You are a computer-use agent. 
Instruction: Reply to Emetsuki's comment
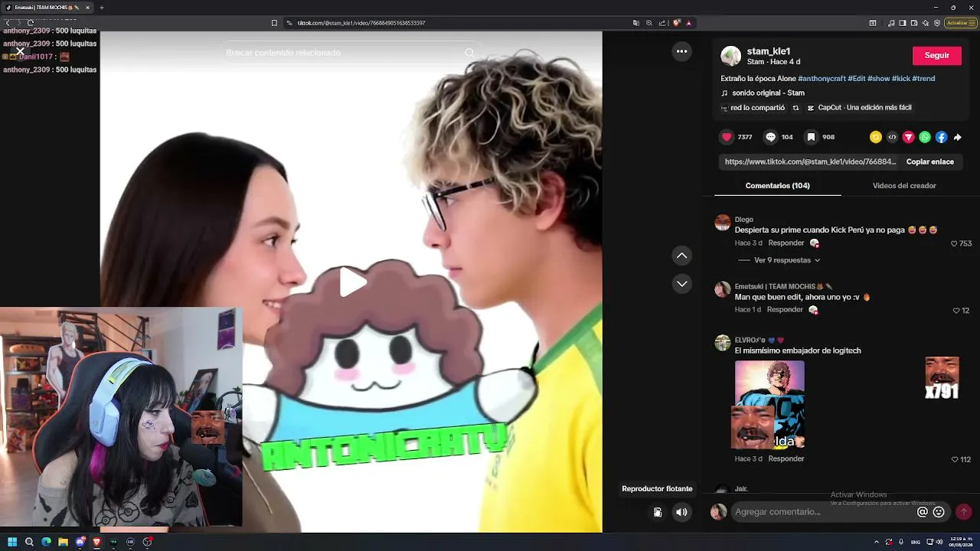coord(785,310)
